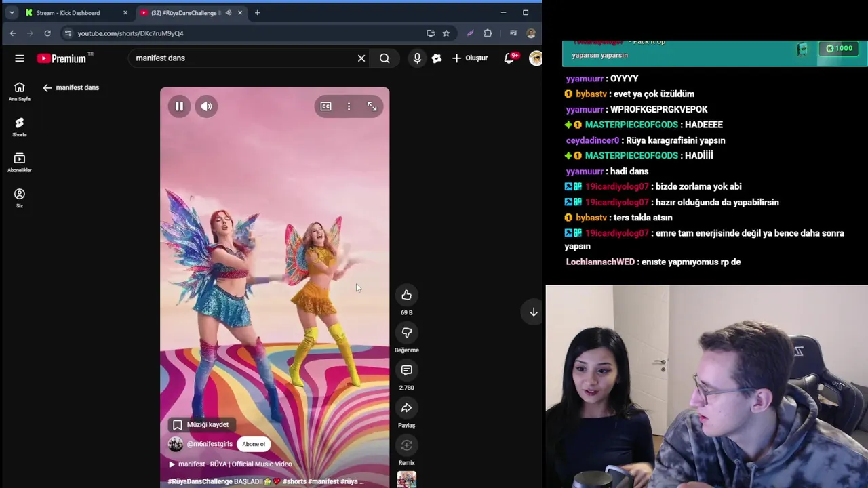
Task: Go back via the manifest dans back arrow
Action: click(47, 87)
